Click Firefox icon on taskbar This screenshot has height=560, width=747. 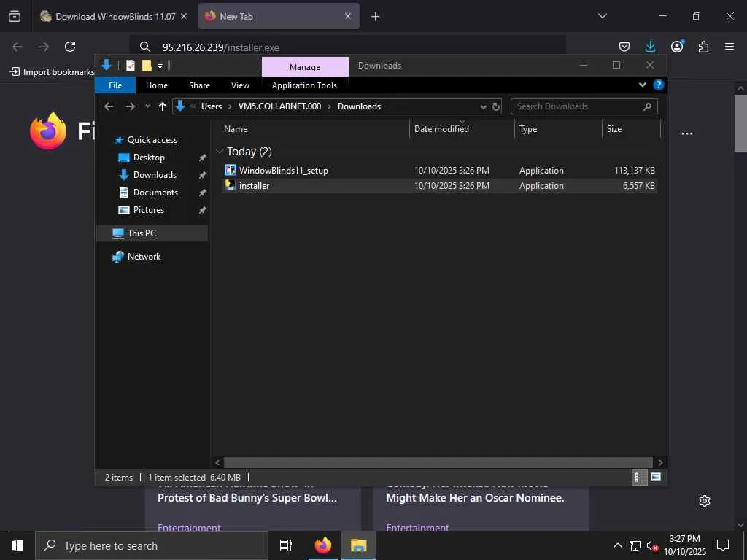coord(323,545)
